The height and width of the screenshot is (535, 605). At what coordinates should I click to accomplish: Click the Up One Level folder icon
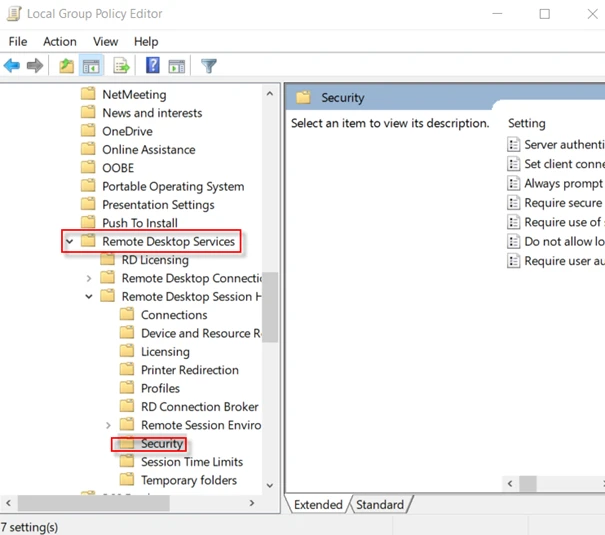tap(66, 66)
